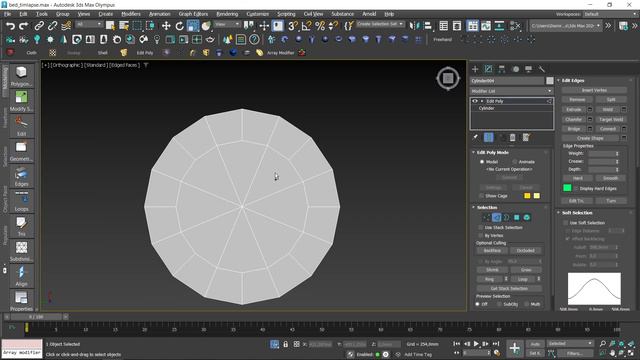The width and height of the screenshot is (640, 360).
Task: Click the Auto key button
Action: coord(535,344)
